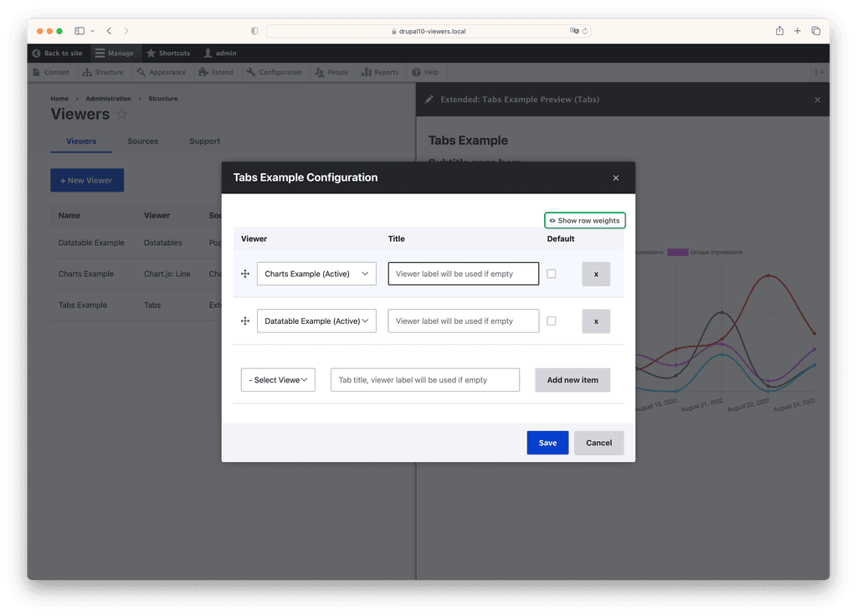The image size is (857, 616).
Task: Open the Safari share icon
Action: [779, 31]
